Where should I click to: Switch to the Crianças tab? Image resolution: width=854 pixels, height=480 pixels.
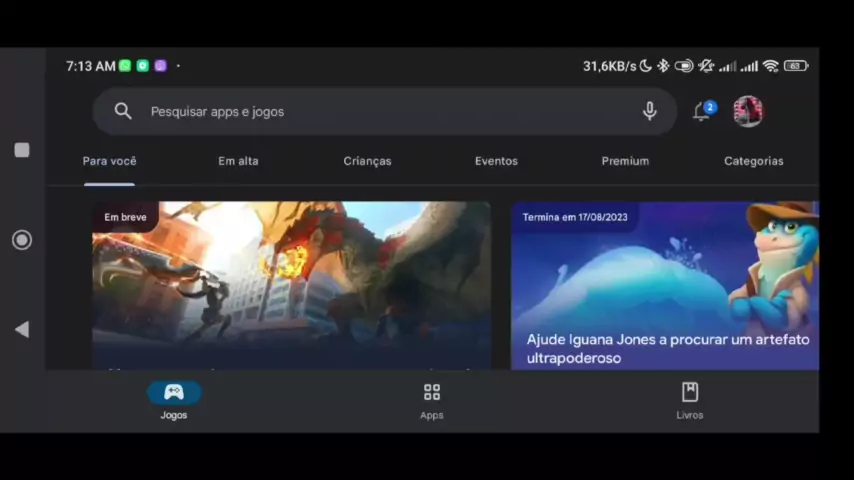click(x=367, y=161)
